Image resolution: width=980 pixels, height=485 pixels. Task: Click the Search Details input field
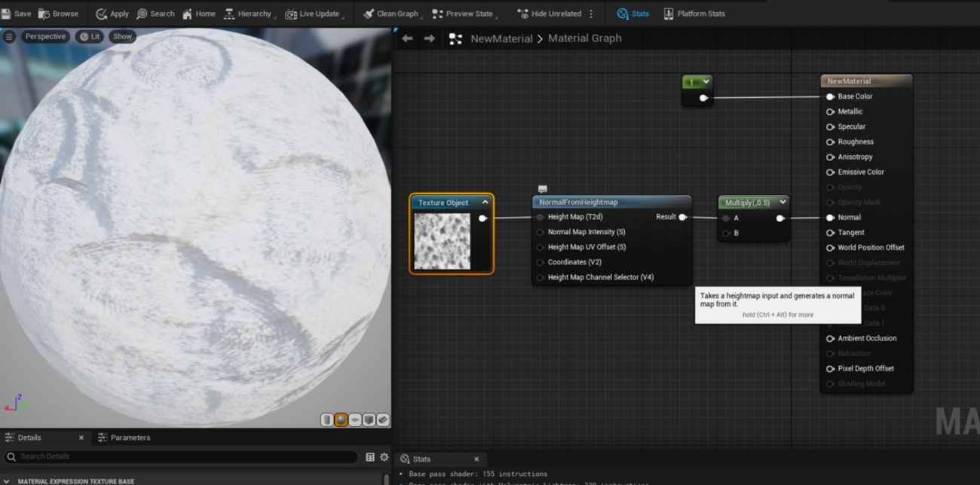[181, 456]
